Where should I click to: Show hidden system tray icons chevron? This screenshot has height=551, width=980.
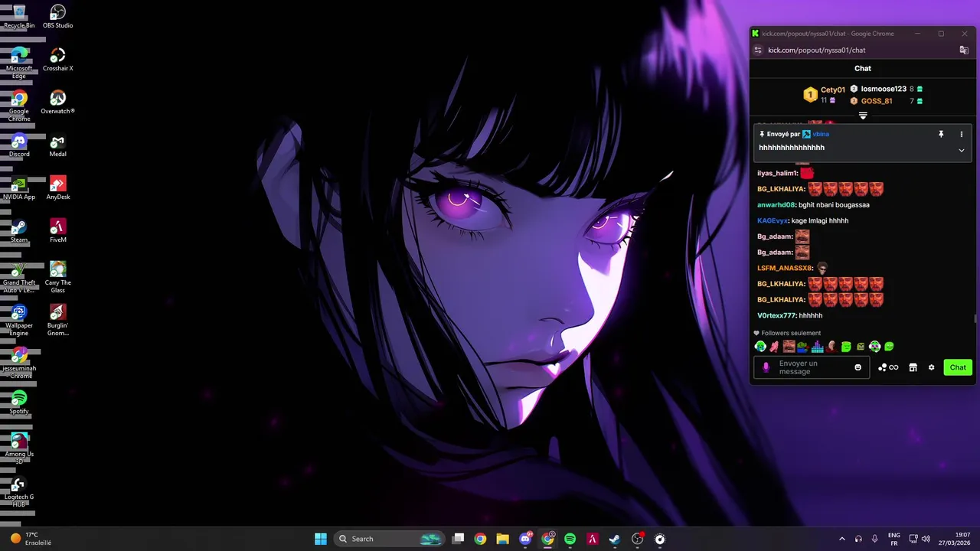tap(842, 539)
